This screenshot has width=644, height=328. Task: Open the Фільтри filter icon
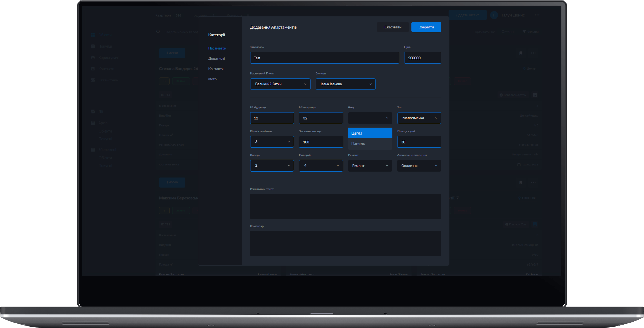tap(524, 32)
